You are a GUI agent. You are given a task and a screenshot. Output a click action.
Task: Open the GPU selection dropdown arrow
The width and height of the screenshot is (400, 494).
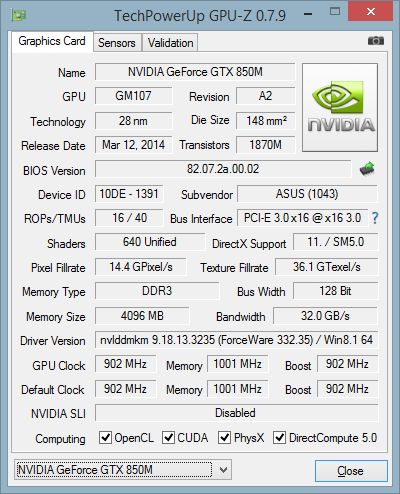click(x=223, y=470)
